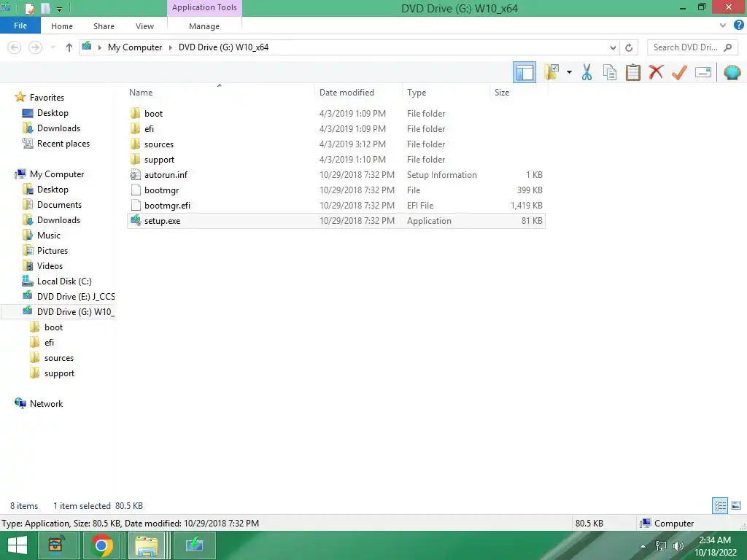Expand the arrow after My Computer breadcrumb
The height and width of the screenshot is (560, 747).
click(x=170, y=47)
